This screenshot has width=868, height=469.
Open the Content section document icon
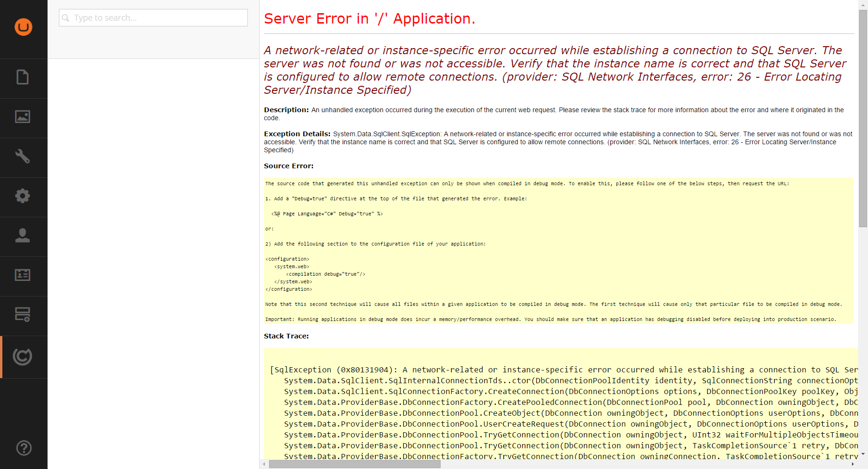[x=23, y=77]
